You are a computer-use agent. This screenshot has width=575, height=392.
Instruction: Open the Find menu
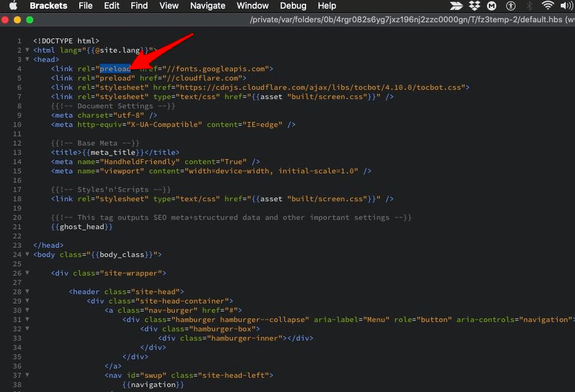pyautogui.click(x=139, y=6)
